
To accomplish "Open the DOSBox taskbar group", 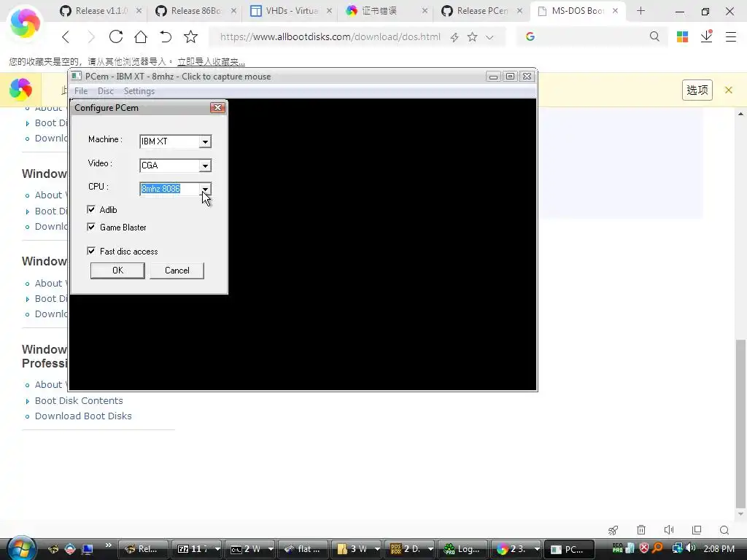I will click(409, 549).
